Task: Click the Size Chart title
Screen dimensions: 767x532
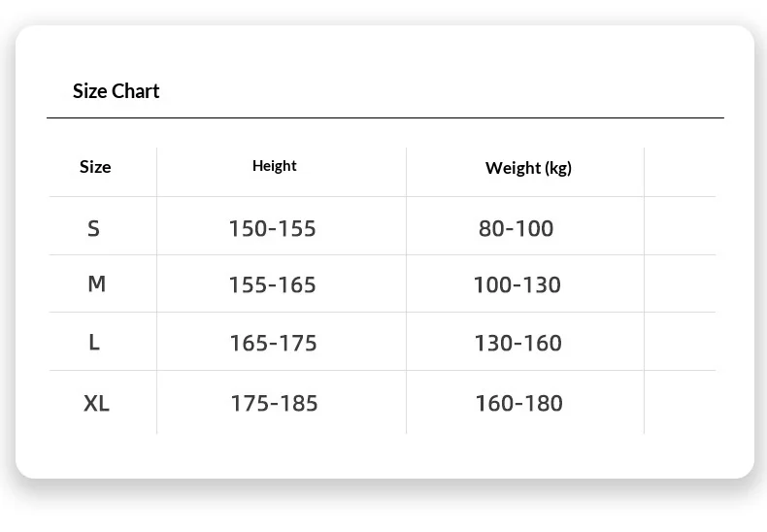Action: coord(116,91)
